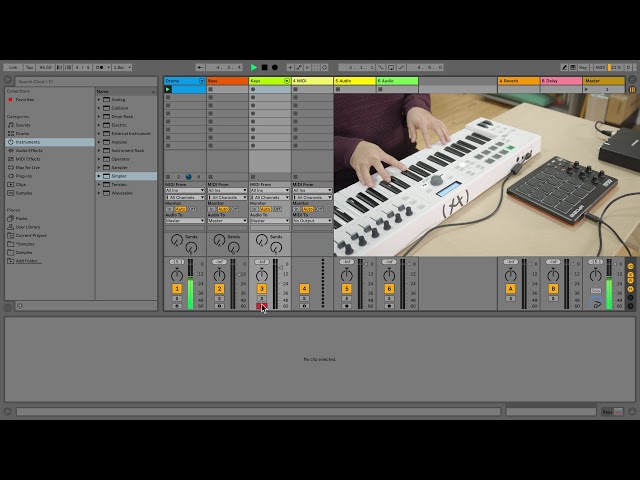
Task: Open the MIDI Effects category
Action: [28, 159]
